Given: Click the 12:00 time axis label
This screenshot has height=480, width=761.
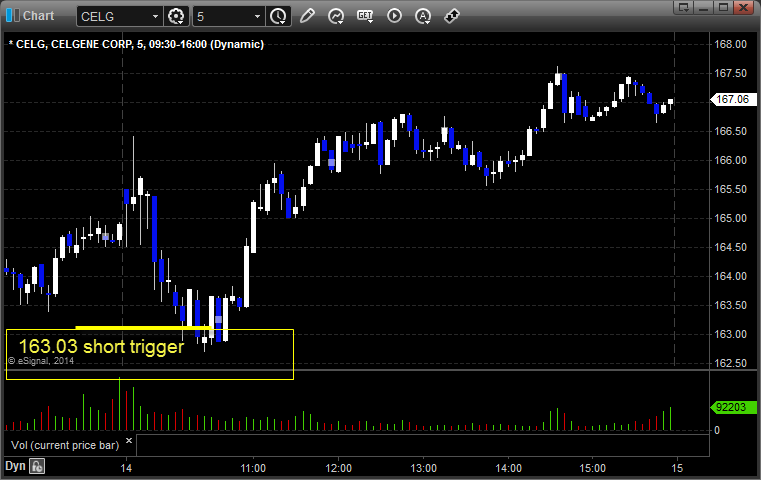Looking at the screenshot, I should [338, 468].
